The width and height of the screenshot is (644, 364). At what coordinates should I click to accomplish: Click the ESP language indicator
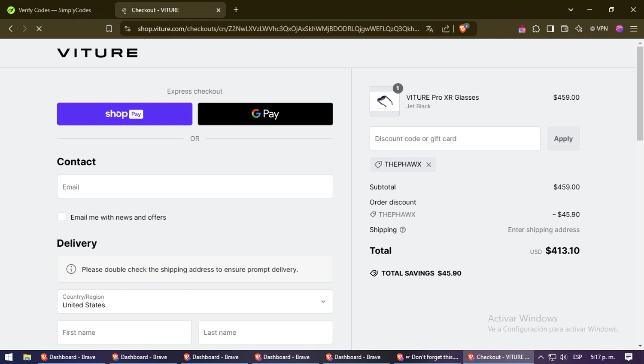point(577,357)
